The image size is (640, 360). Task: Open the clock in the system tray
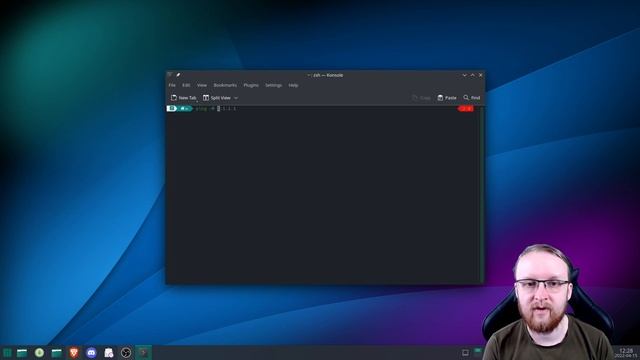point(626,353)
